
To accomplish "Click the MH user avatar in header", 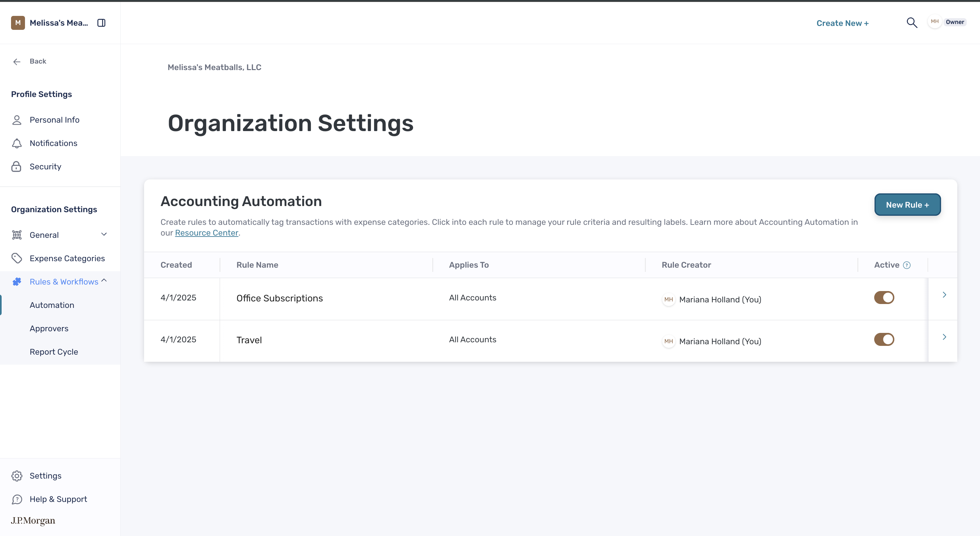I will click(935, 22).
